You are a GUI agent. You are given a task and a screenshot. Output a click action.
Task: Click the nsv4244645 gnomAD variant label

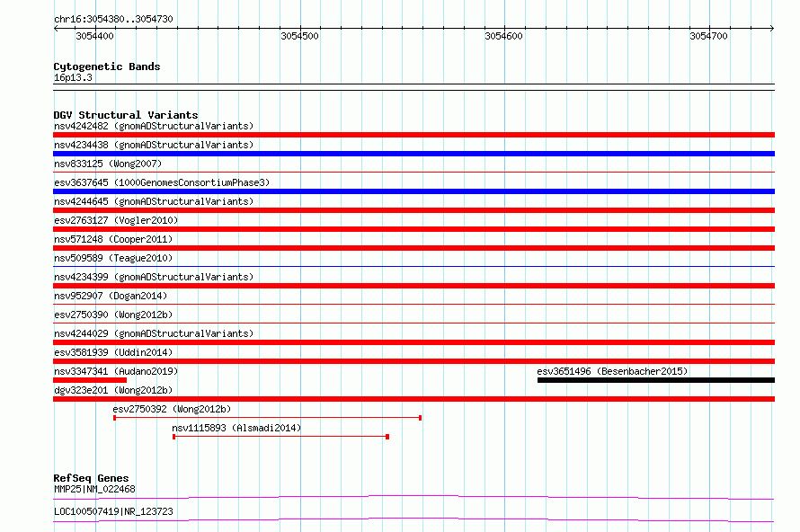point(154,201)
